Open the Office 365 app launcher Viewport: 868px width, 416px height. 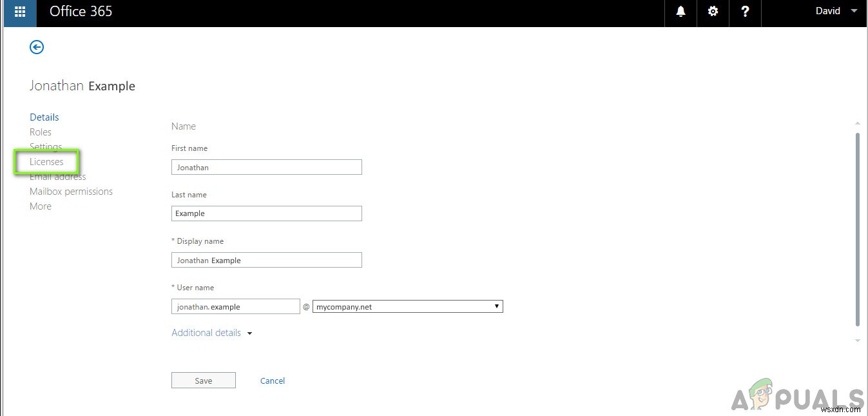click(19, 13)
